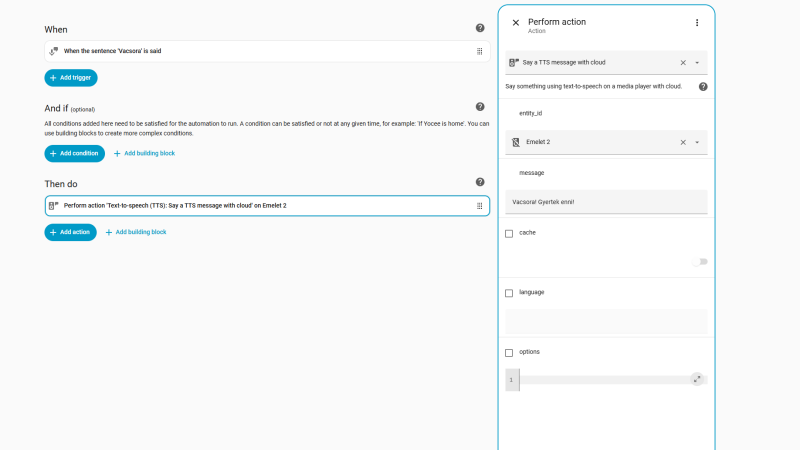Enable the cache checkbox
Screen dimensions: 800x450
click(x=509, y=234)
